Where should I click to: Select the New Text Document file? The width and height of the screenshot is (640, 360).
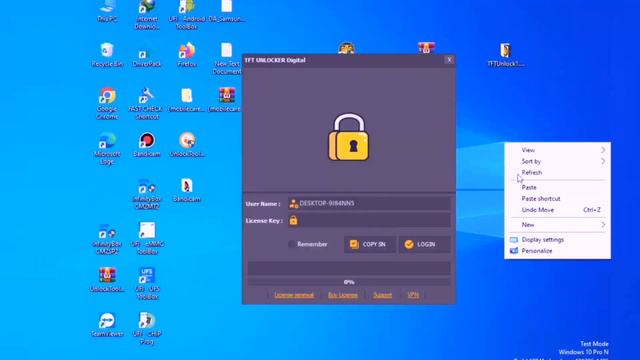(x=227, y=58)
